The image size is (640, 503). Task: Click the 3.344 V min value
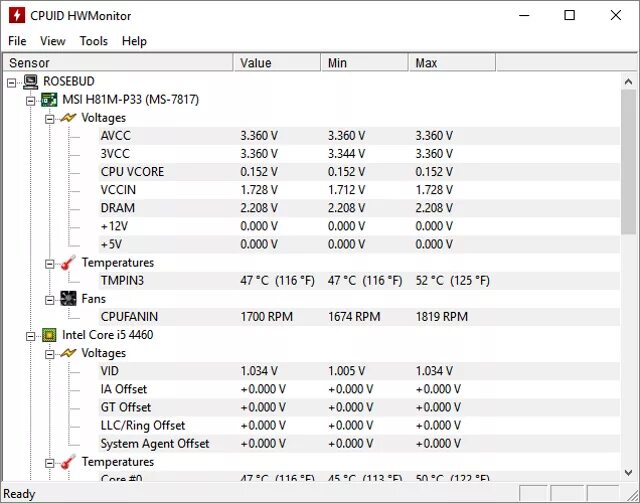pyautogui.click(x=347, y=154)
